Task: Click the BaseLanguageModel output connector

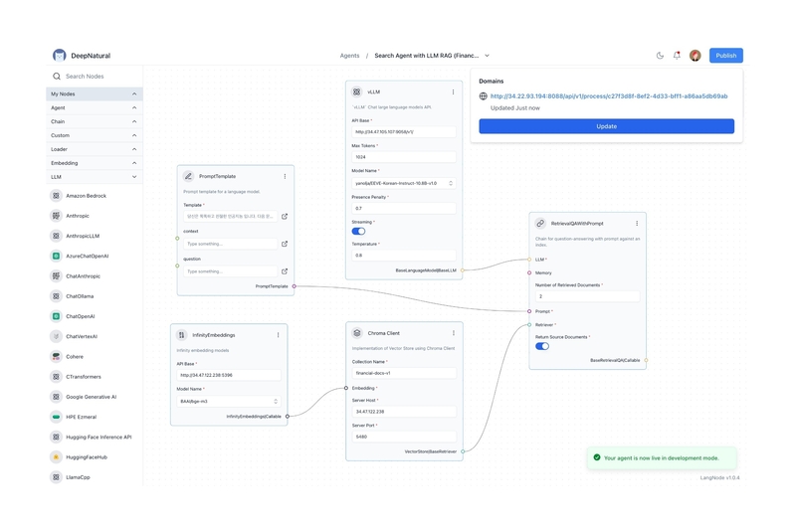Action: 462,270
